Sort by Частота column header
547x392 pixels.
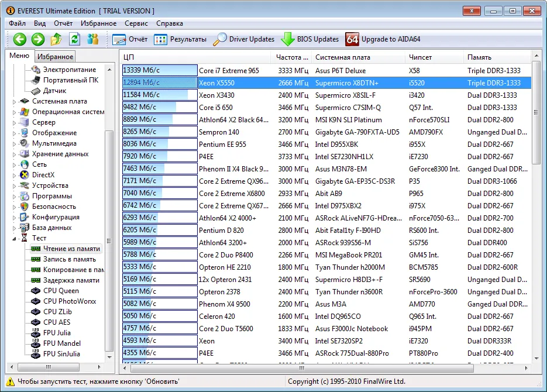pyautogui.click(x=291, y=57)
